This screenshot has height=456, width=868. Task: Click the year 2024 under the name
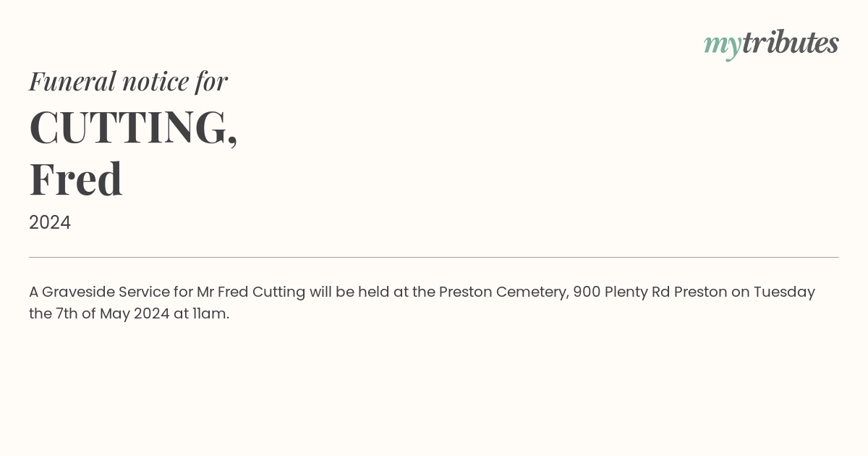[50, 223]
